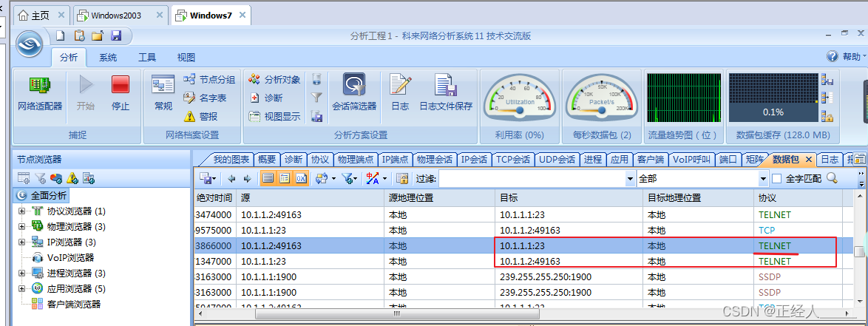Click the middle packet buffer icon
This screenshot has width=868, height=326.
tap(827, 98)
